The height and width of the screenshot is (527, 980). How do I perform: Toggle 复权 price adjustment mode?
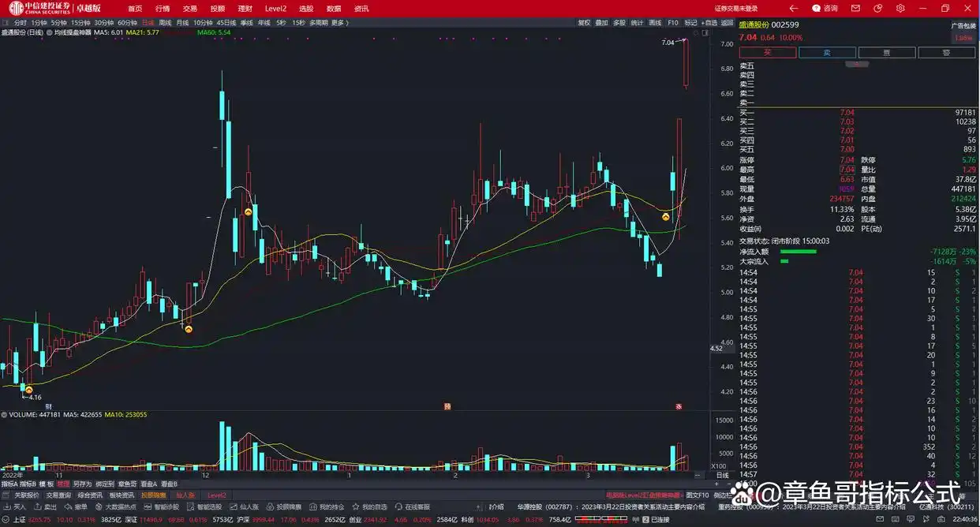584,24
